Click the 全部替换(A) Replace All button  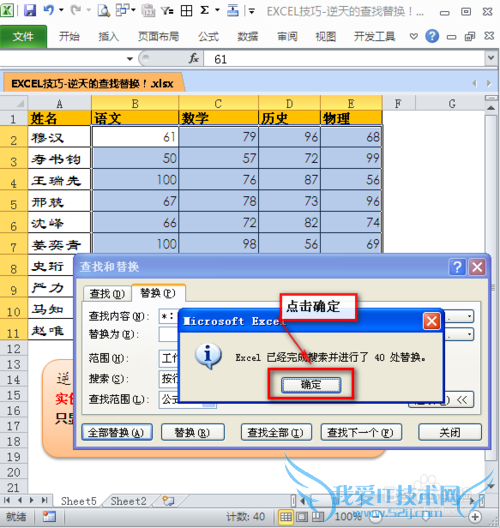116,432
